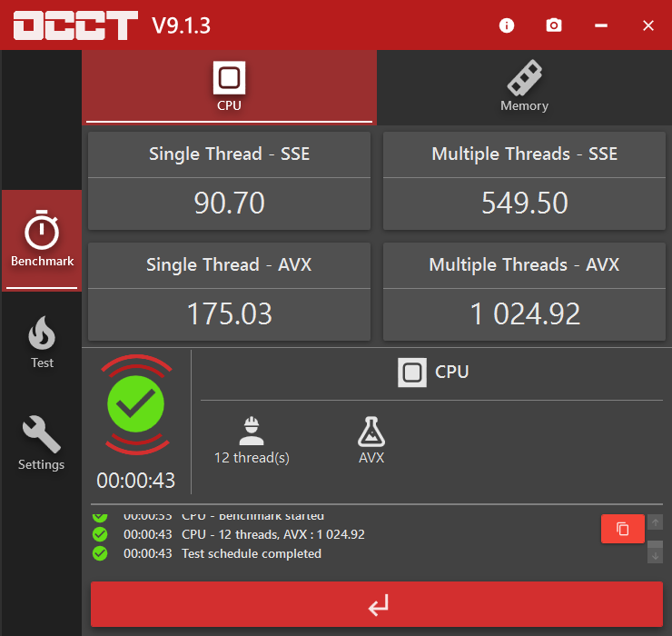This screenshot has height=636, width=672.
Task: Click log entry 'Test schedule completed'
Action: pos(252,553)
